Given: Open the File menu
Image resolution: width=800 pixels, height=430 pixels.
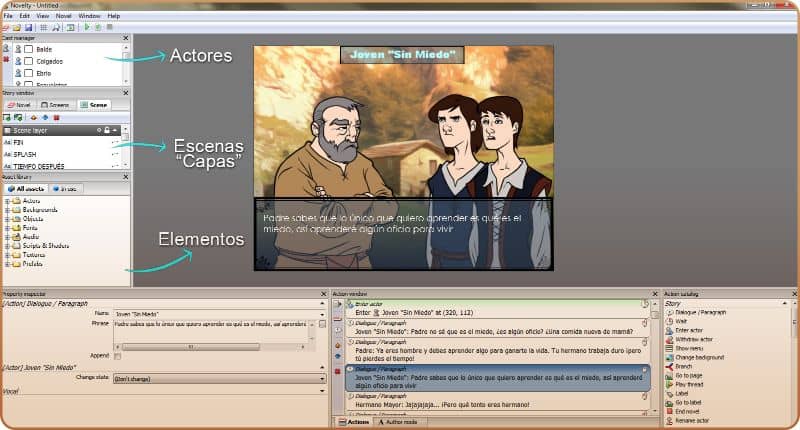Looking at the screenshot, I should click(8, 16).
